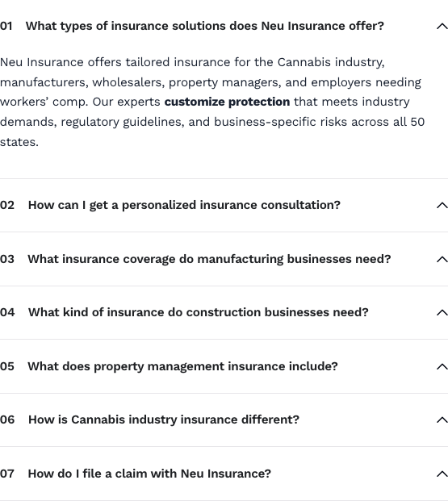Screen dimensions: 448x501
Task: Click the '01' number label
Action: pyautogui.click(x=6, y=26)
